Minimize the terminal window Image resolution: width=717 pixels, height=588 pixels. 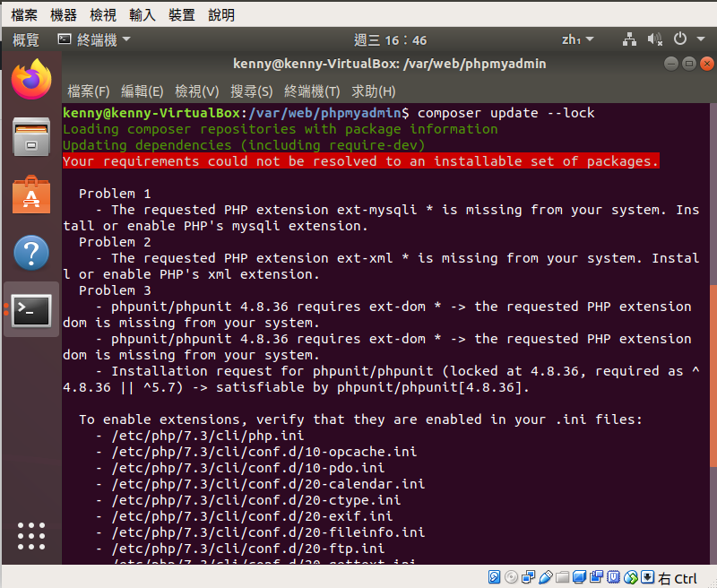point(670,64)
